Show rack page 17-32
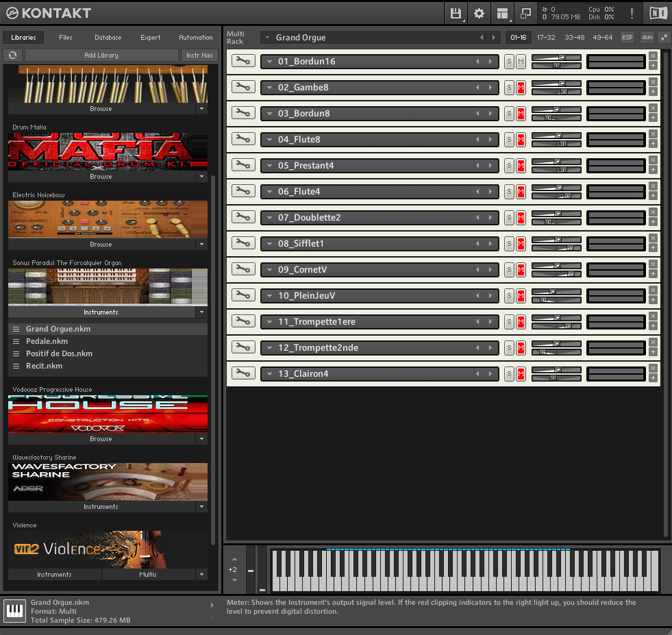The image size is (672, 635). (546, 37)
